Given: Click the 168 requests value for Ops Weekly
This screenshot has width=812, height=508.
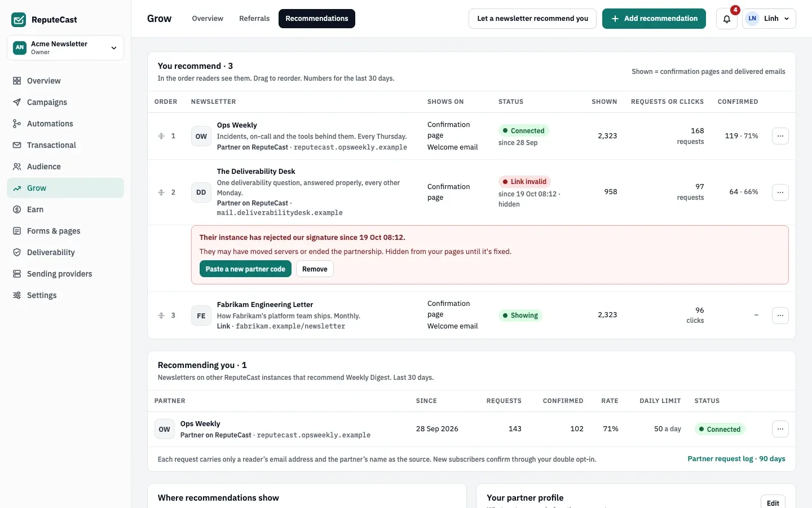Looking at the screenshot, I should [x=691, y=136].
